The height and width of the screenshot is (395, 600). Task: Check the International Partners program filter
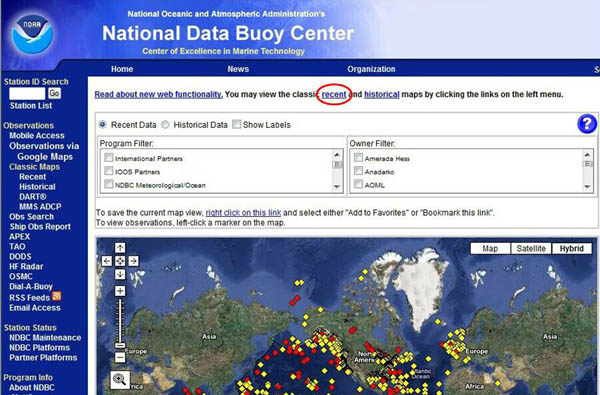coord(109,157)
